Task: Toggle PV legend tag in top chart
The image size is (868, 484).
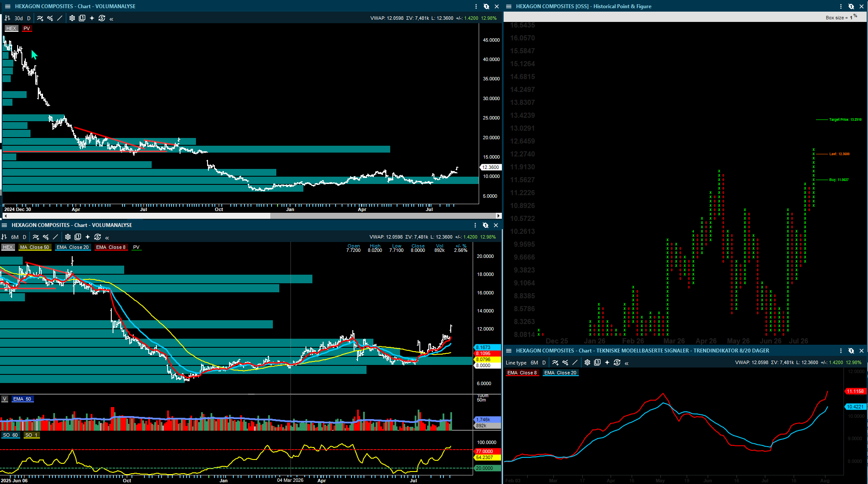Action: pos(27,28)
